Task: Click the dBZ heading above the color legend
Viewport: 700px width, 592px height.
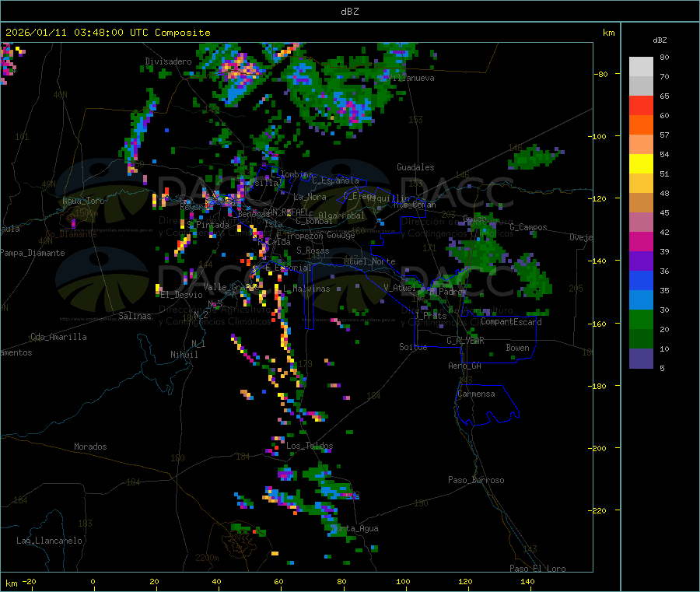Action: [660, 40]
